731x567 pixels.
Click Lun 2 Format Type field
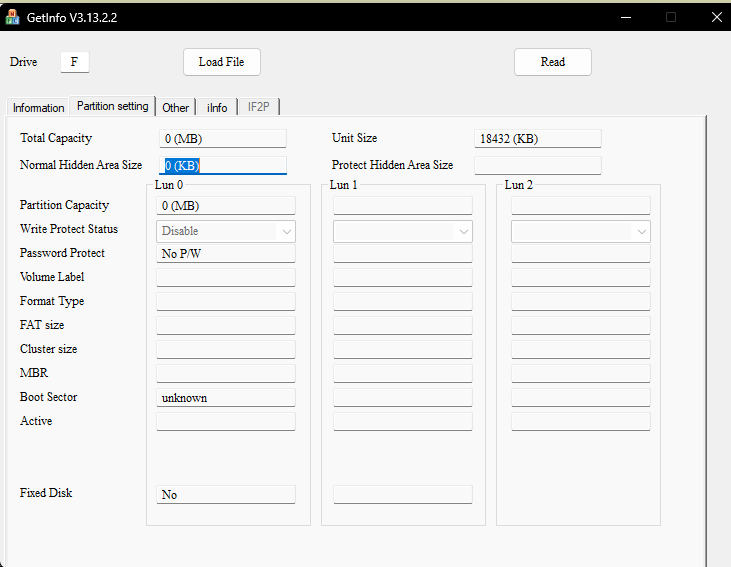580,302
